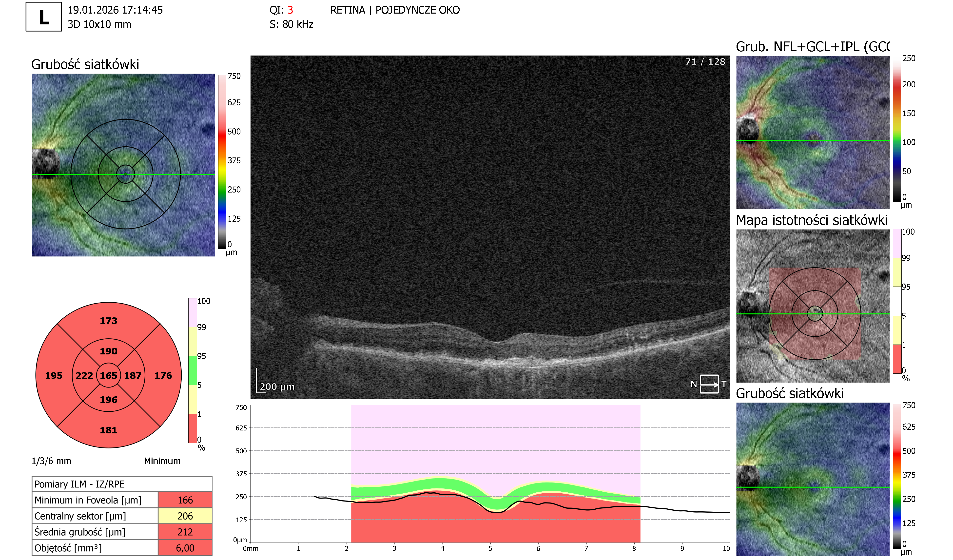The width and height of the screenshot is (953, 560).
Task: Select the inner inferior sector 196
Action: pos(109,400)
